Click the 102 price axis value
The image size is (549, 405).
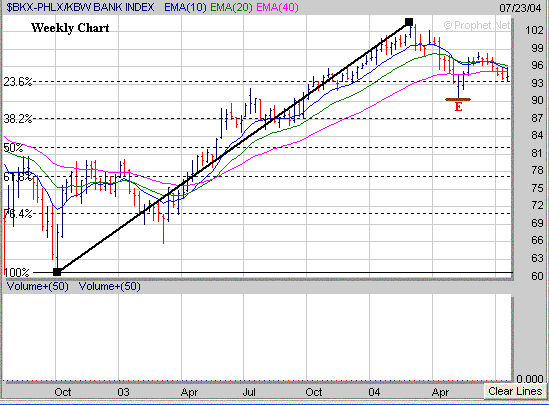(534, 30)
